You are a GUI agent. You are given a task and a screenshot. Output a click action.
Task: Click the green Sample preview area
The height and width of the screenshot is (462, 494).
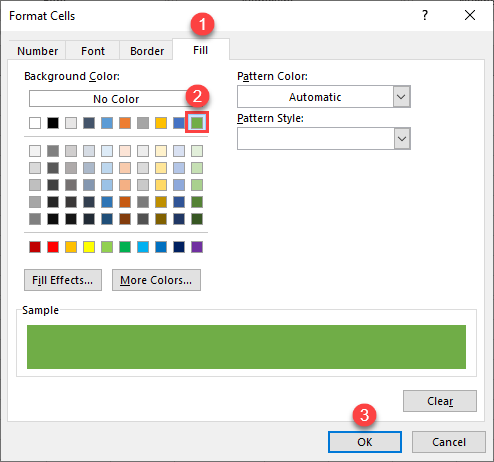(246, 347)
